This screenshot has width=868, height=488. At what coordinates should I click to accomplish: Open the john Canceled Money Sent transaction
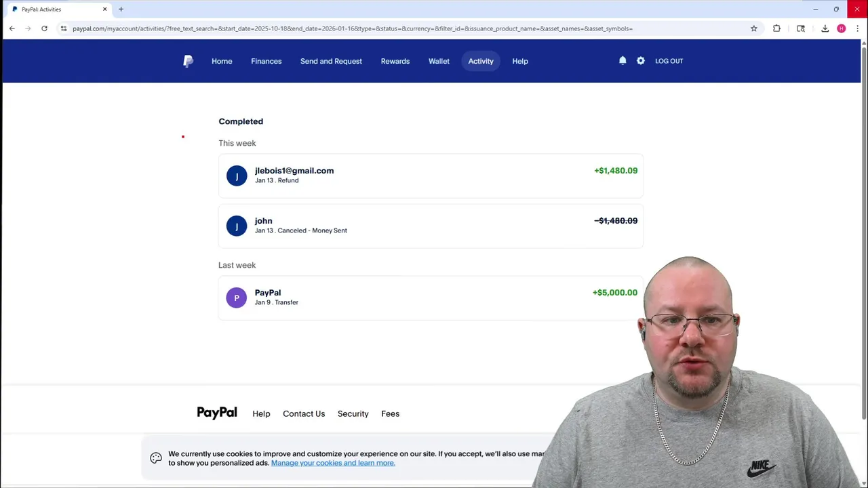coord(431,226)
